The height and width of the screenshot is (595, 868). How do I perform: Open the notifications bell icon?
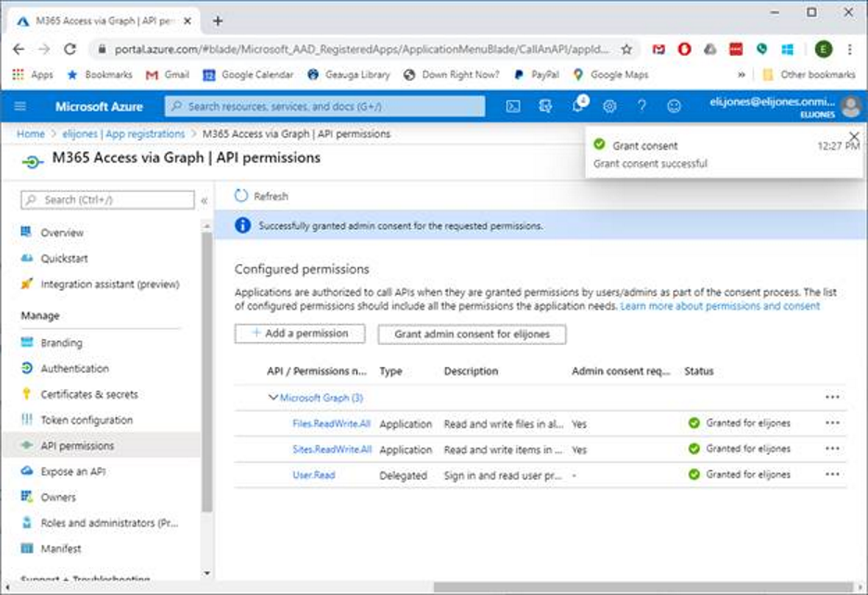pos(578,107)
